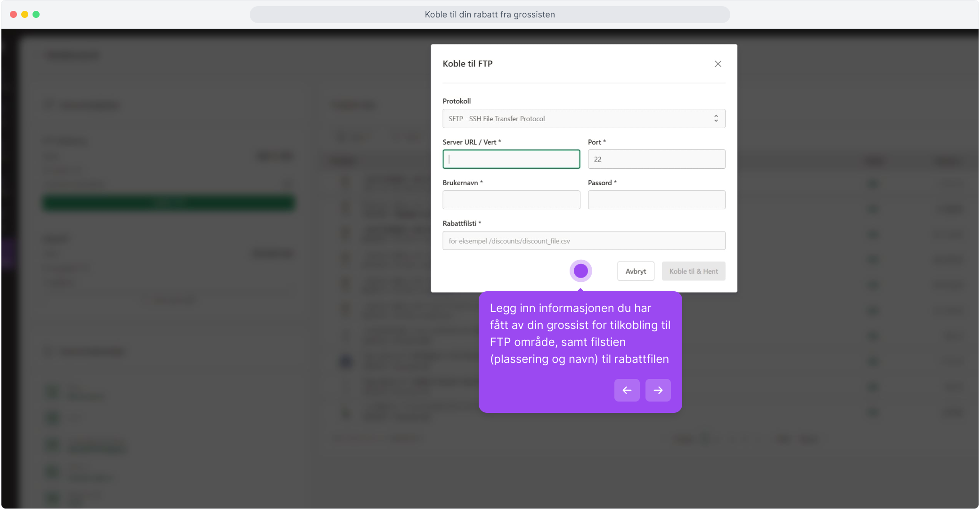
Task: Click the green macOS fullscreen button
Action: pyautogui.click(x=36, y=15)
